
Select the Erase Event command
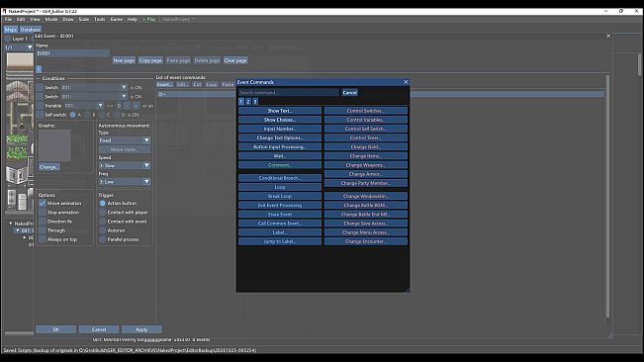280,215
